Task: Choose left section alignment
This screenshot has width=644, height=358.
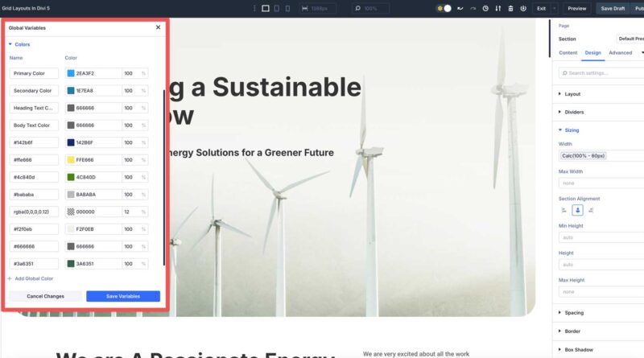Action: [x=564, y=210]
